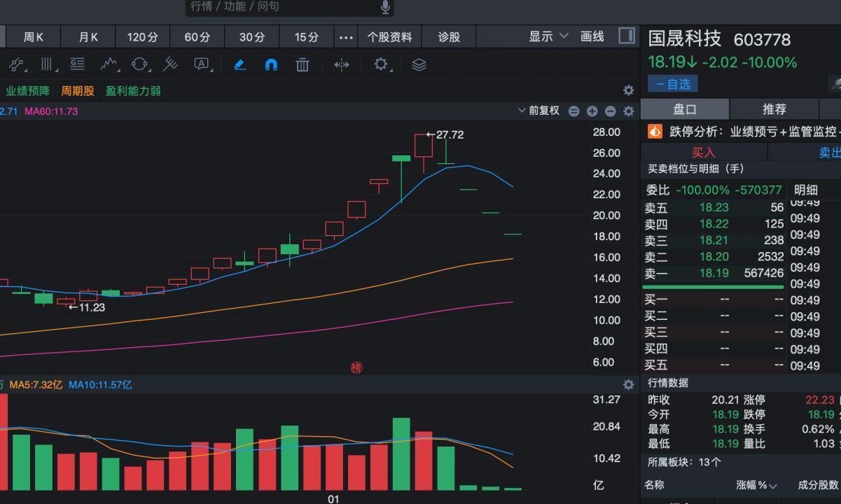Click the red 榜 badge on chart
Image resolution: width=841 pixels, height=504 pixels.
point(356,367)
